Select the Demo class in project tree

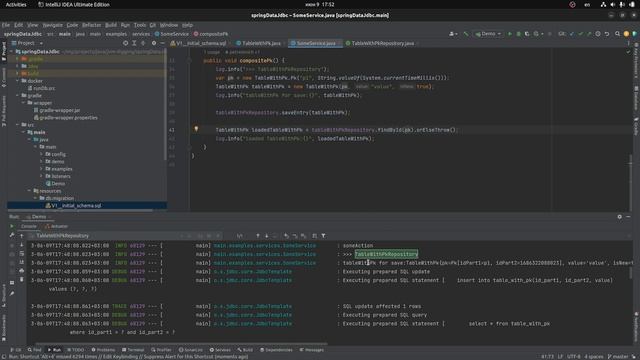point(55,184)
